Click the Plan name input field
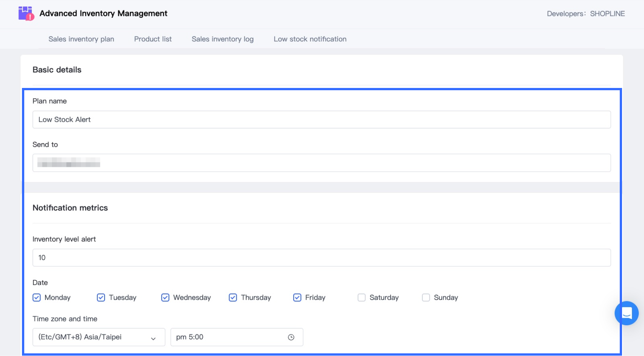644x356 pixels. tap(321, 120)
